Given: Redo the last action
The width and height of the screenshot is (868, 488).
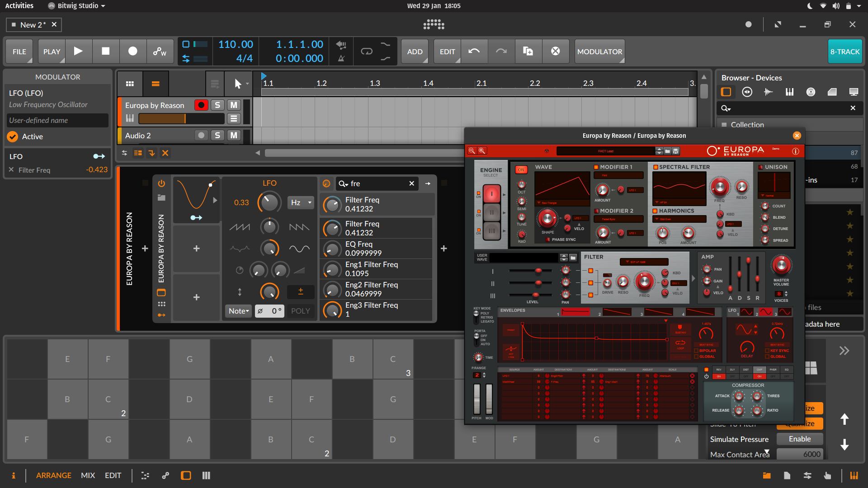Looking at the screenshot, I should [x=501, y=52].
